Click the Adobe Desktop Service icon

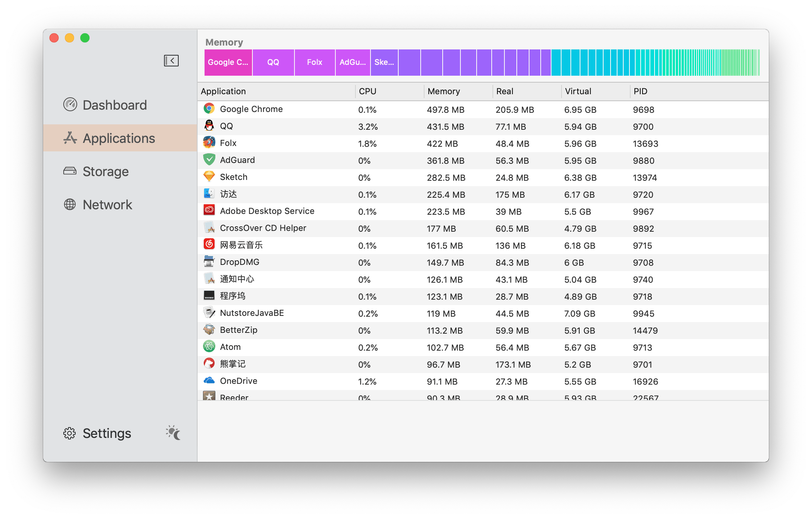coord(209,211)
